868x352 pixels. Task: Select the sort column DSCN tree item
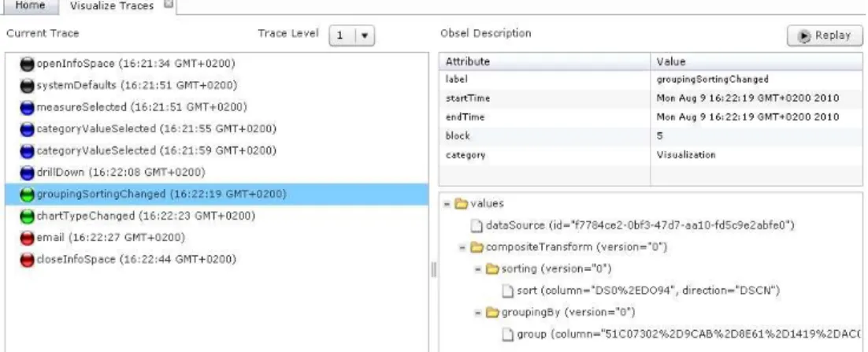tap(648, 291)
